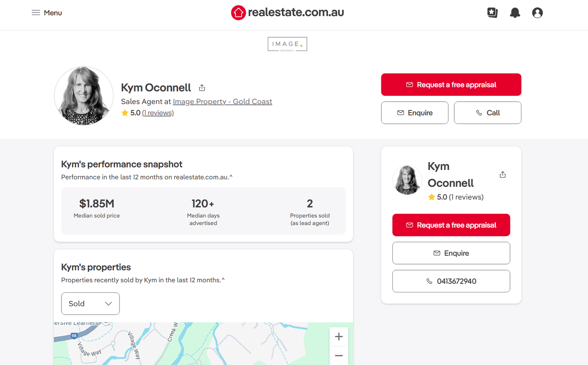Open the (1 reviews) link
This screenshot has width=588, height=365.
pos(158,113)
